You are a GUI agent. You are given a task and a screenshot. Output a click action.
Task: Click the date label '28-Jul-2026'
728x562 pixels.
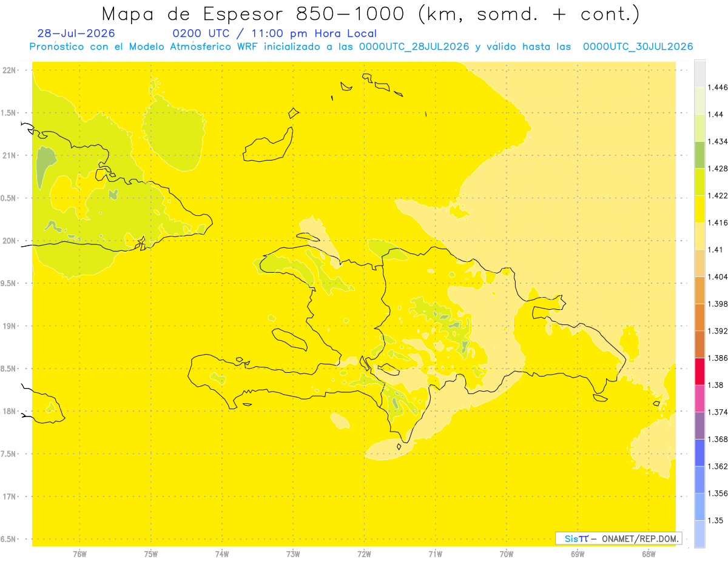point(76,33)
